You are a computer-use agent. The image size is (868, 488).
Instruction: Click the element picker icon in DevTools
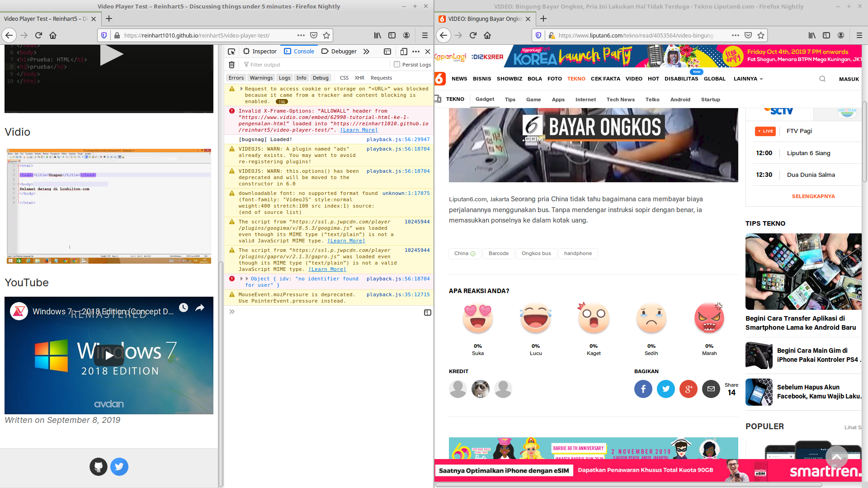231,52
